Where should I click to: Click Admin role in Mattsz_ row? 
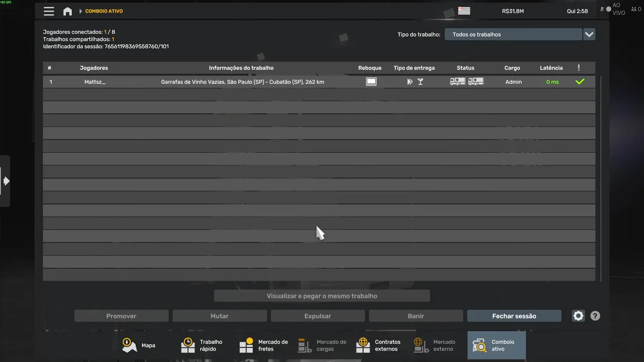(x=513, y=81)
